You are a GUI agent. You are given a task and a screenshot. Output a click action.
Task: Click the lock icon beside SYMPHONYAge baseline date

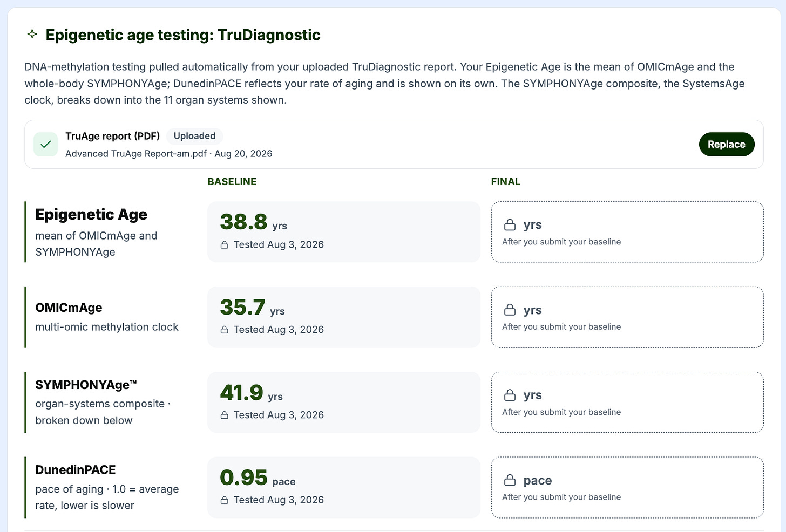225,415
